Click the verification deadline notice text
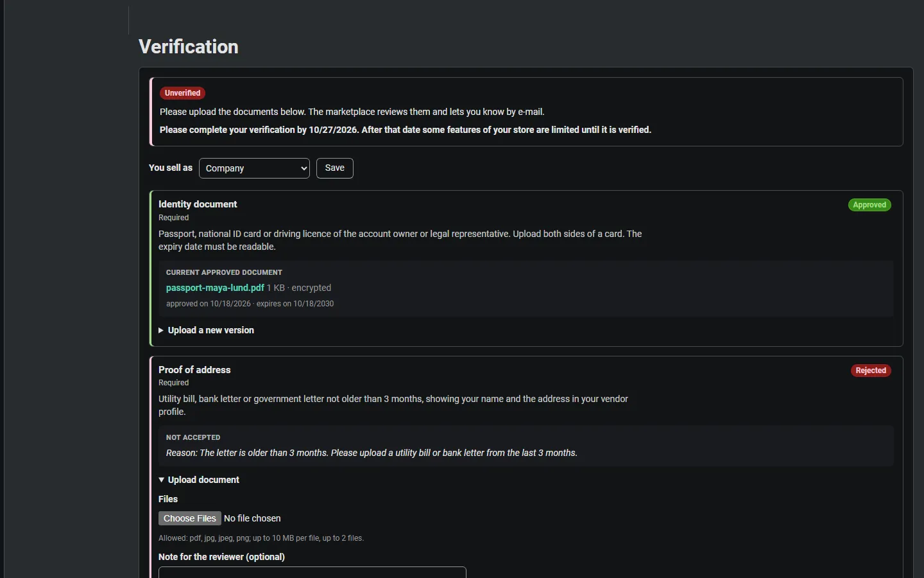 [406, 130]
